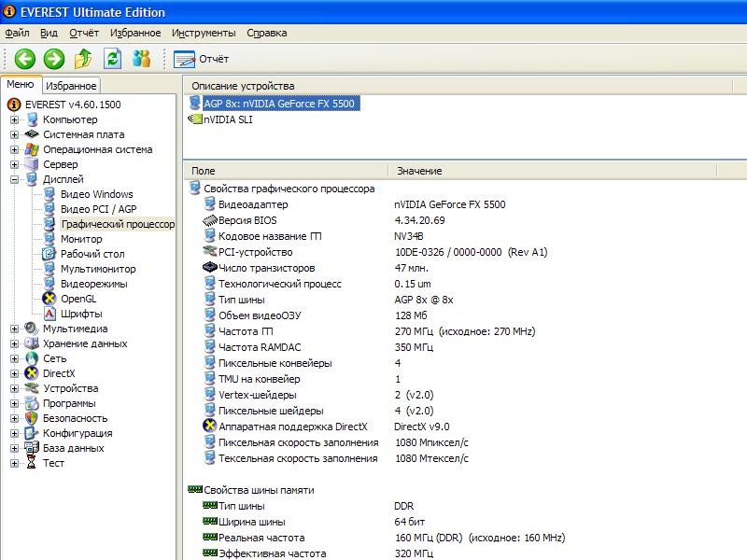Click the Компьютер icon in the tree
Screen dimensions: 747x560
point(32,119)
